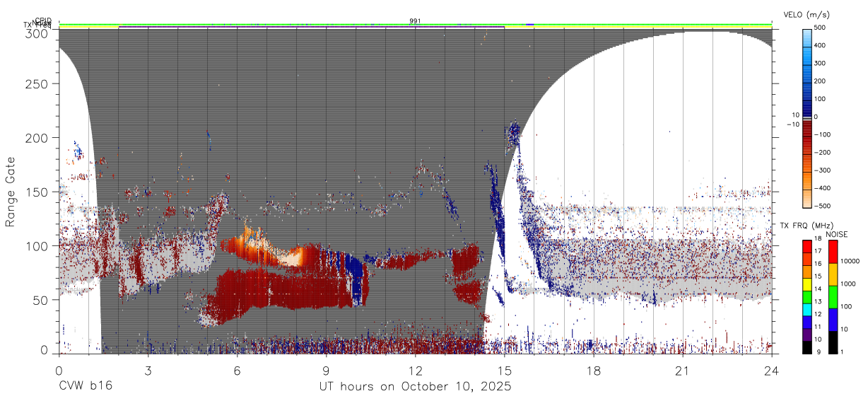This screenshot has height=401, width=868.
Task: Click the 15 tick on UT hours axis
Action: [x=504, y=371]
